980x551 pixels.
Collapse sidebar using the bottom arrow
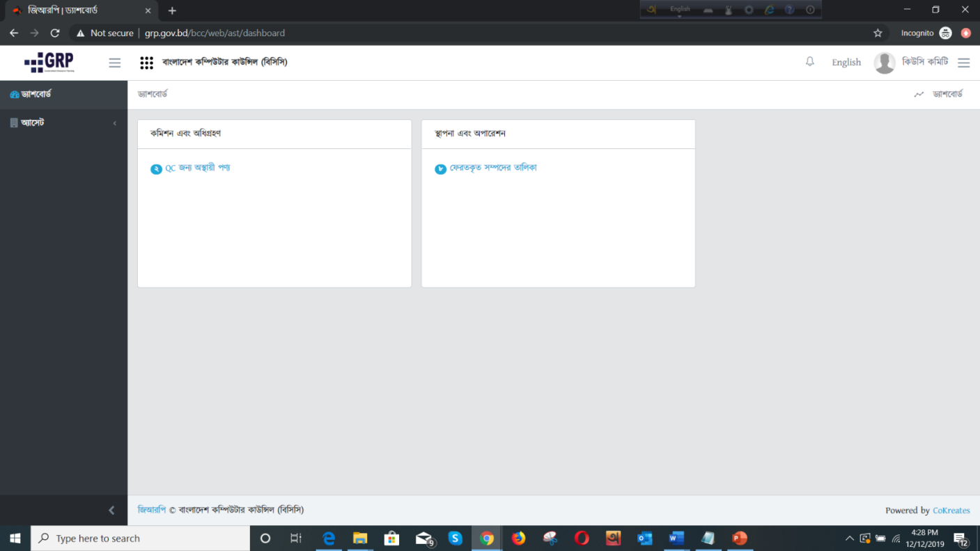[x=111, y=511]
